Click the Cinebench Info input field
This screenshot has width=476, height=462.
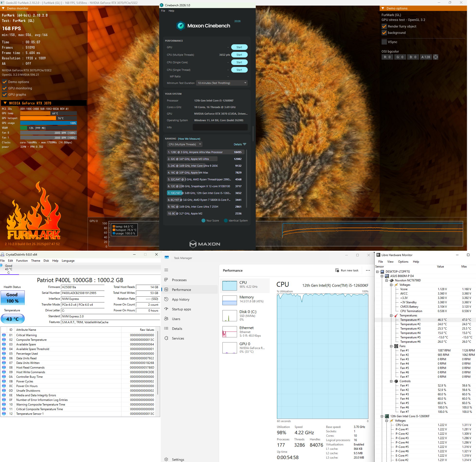point(220,127)
